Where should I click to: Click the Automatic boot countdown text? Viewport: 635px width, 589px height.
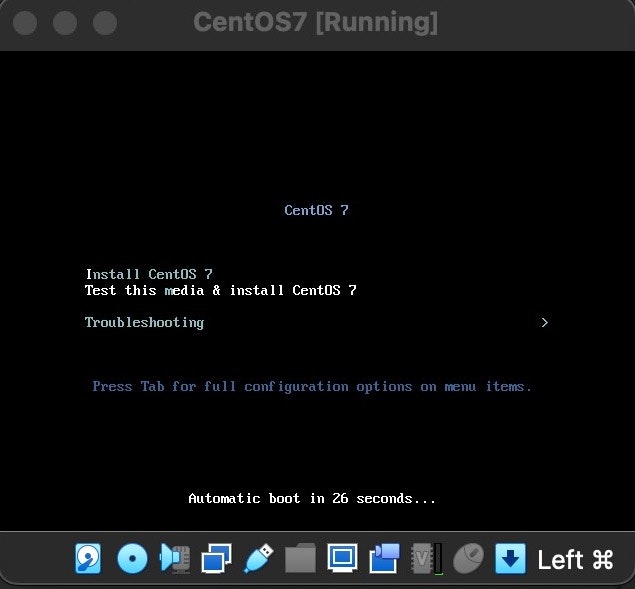point(312,498)
